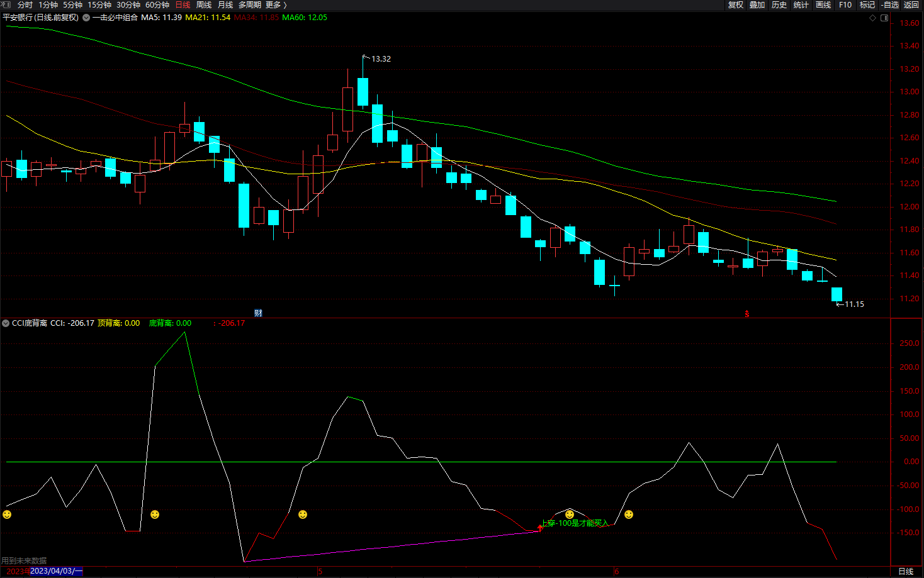
Task: Select the 60分钟 timeframe tab
Action: click(x=157, y=5)
